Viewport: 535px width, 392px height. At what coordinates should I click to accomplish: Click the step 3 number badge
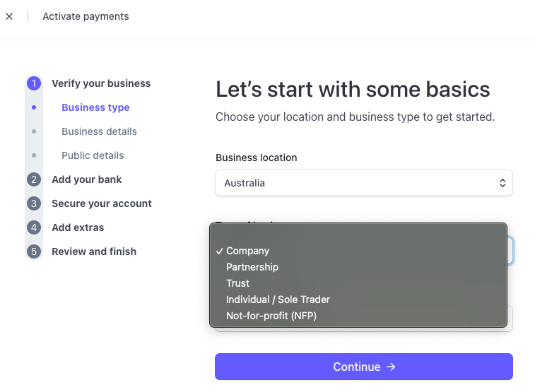(x=34, y=203)
